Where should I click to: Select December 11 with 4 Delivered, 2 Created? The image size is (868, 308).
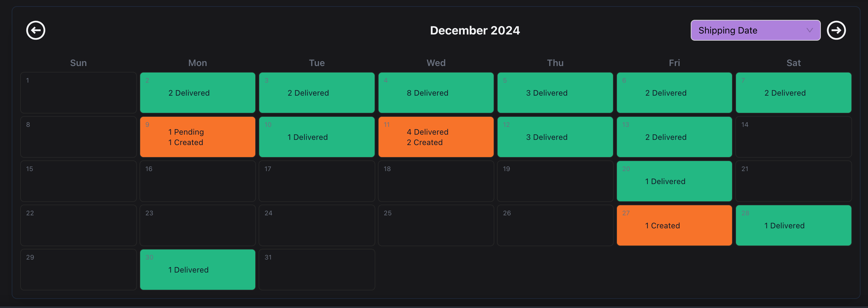436,137
